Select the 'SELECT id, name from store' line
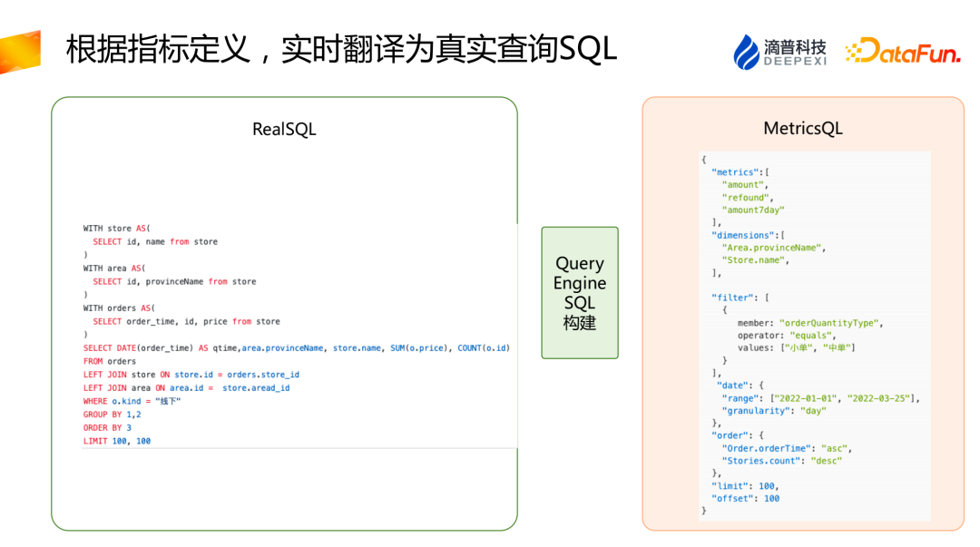The image size is (980, 547). point(155,241)
